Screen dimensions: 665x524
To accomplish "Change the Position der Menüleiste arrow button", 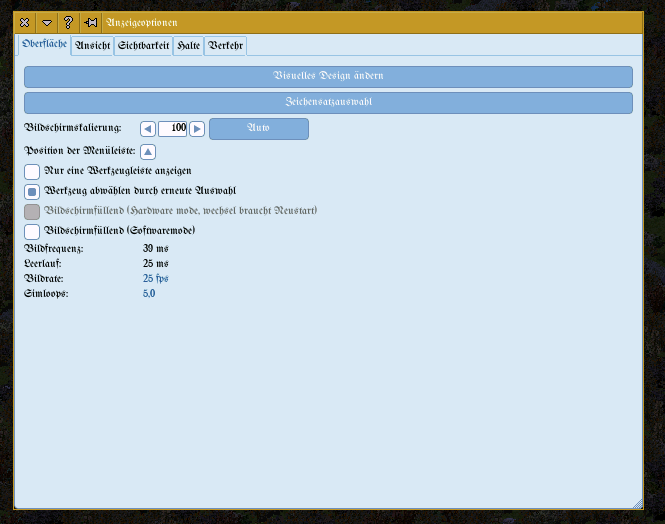I will click(148, 152).
